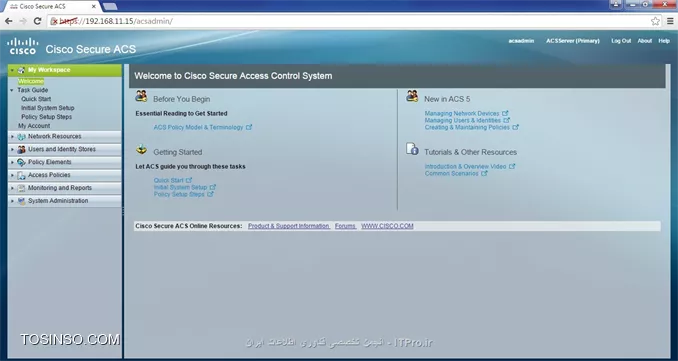The width and height of the screenshot is (678, 361).
Task: Click the Monitoring and Reports icon
Action: (21, 188)
